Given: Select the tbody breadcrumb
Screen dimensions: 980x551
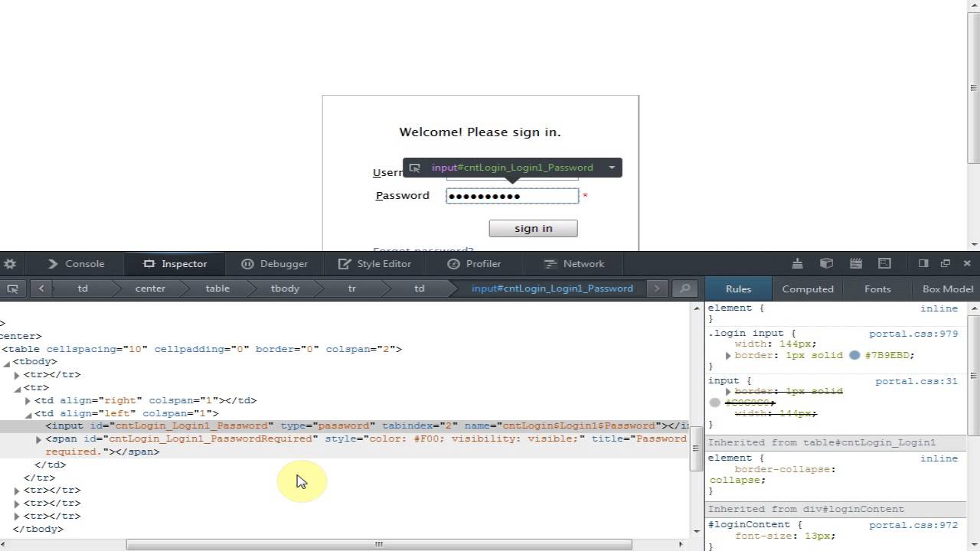Looking at the screenshot, I should pyautogui.click(x=285, y=289).
